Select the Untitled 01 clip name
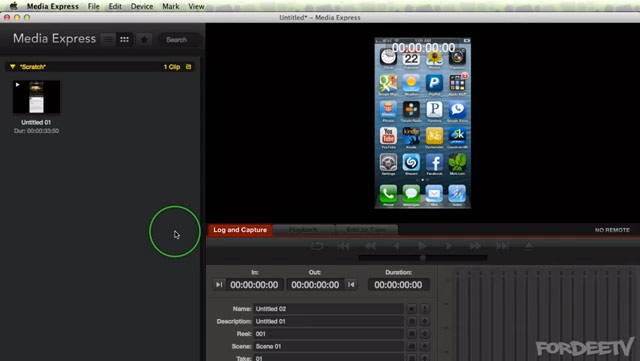Viewport: 640px width, 361px height. (x=36, y=122)
